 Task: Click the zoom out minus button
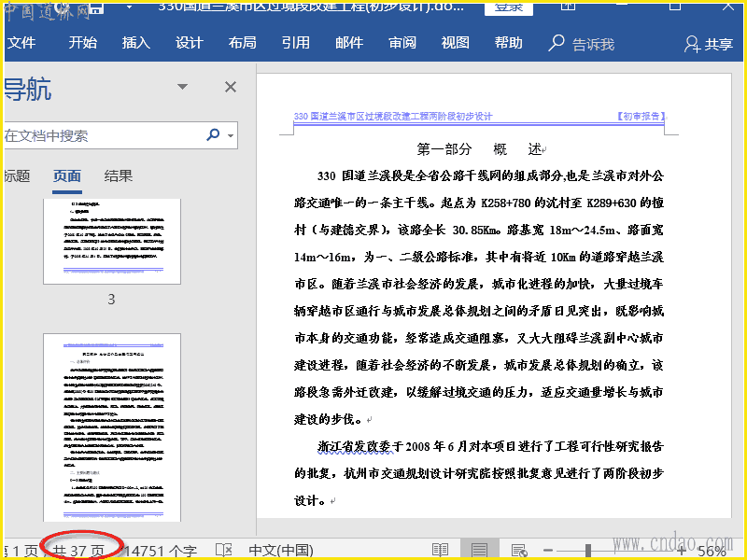549,551
